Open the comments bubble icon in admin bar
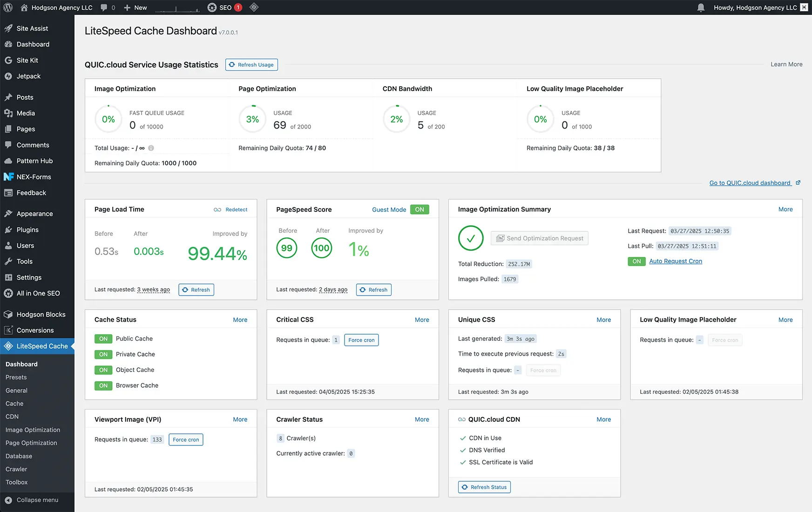 104,7
